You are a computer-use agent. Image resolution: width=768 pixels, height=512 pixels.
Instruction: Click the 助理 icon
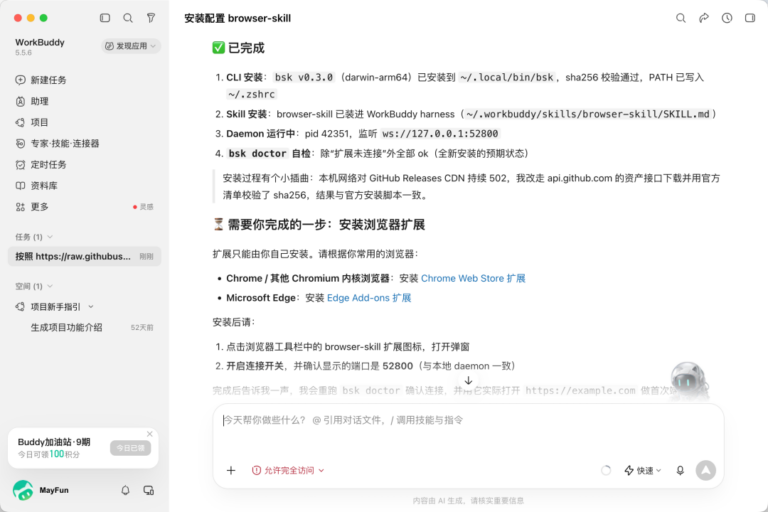[20, 101]
